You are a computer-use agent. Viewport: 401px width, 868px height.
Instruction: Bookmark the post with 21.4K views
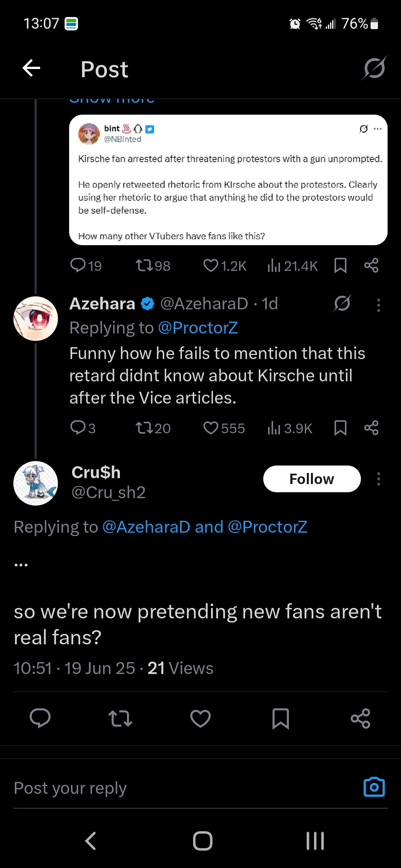point(340,266)
